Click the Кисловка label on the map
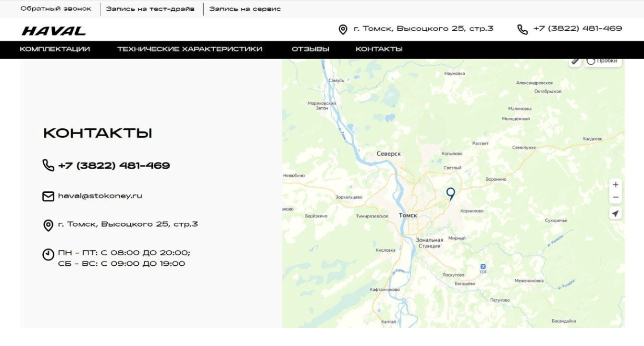The image size is (644, 346). [385, 250]
